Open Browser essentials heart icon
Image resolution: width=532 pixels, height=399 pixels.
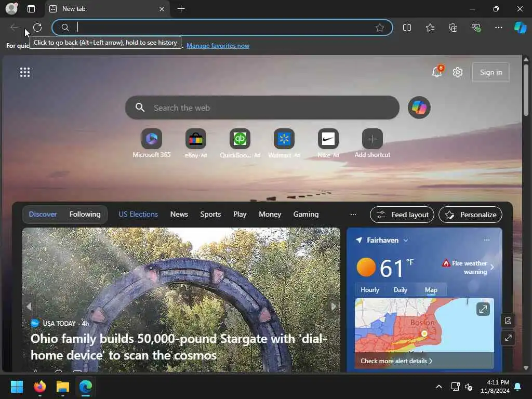pyautogui.click(x=476, y=28)
